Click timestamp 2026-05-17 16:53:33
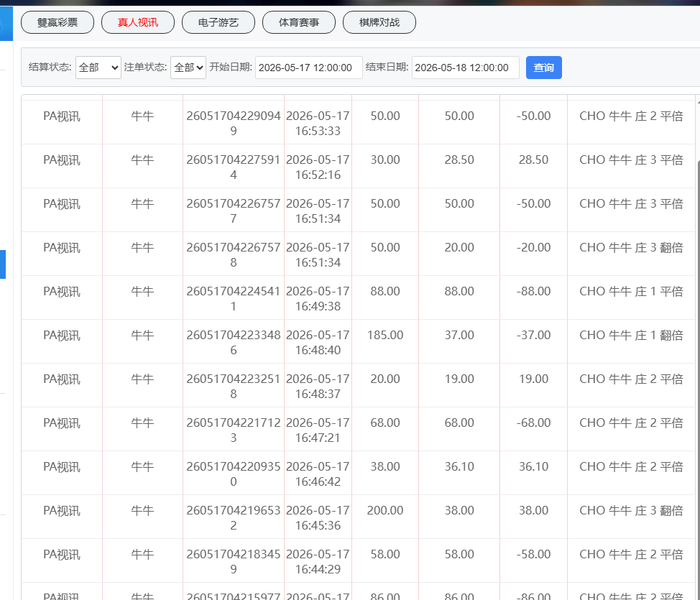 (318, 123)
